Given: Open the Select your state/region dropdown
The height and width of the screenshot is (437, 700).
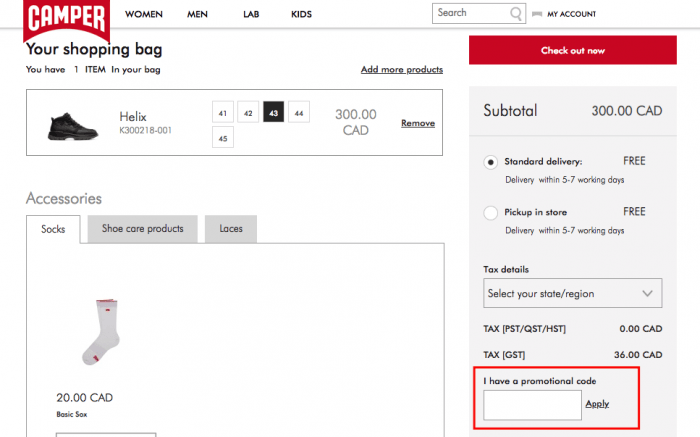Looking at the screenshot, I should [x=573, y=293].
